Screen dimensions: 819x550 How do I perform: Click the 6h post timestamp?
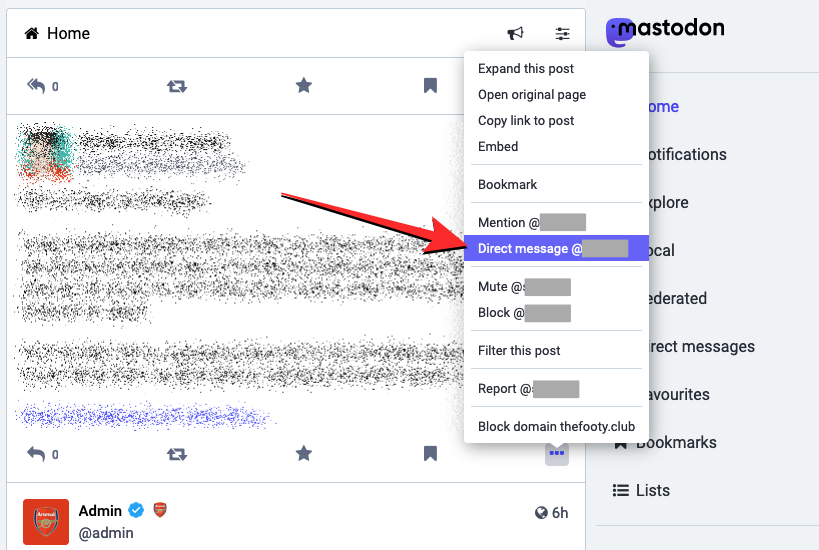560,513
